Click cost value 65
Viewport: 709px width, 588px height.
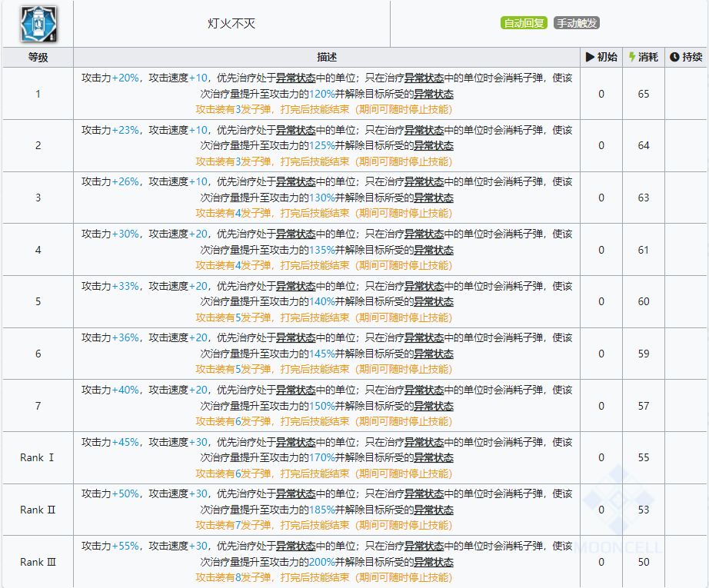pos(644,94)
